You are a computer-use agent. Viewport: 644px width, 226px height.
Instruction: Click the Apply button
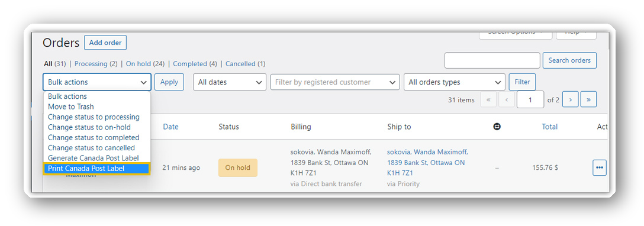(169, 82)
